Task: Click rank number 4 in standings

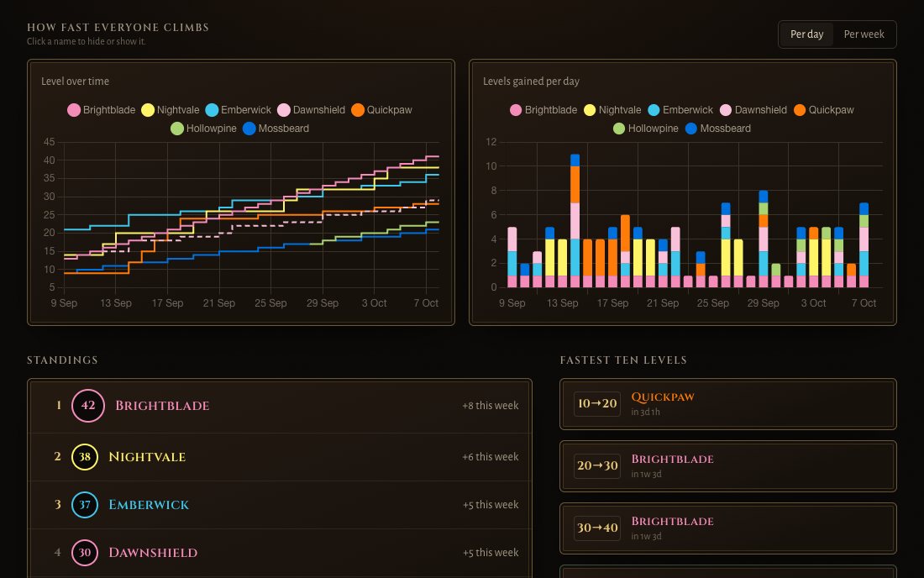Action: point(58,553)
